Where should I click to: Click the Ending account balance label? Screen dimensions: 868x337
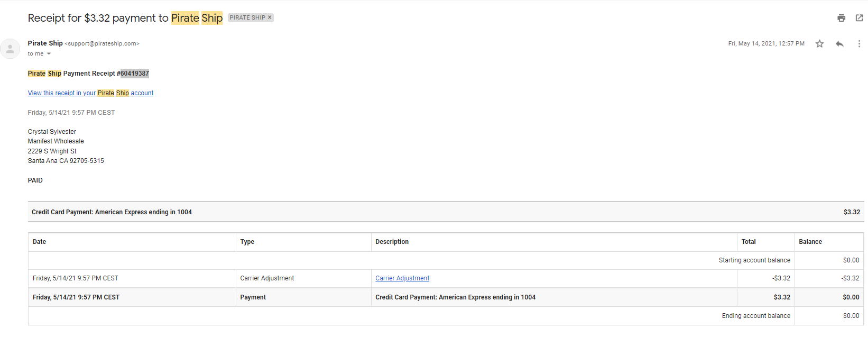(x=756, y=316)
